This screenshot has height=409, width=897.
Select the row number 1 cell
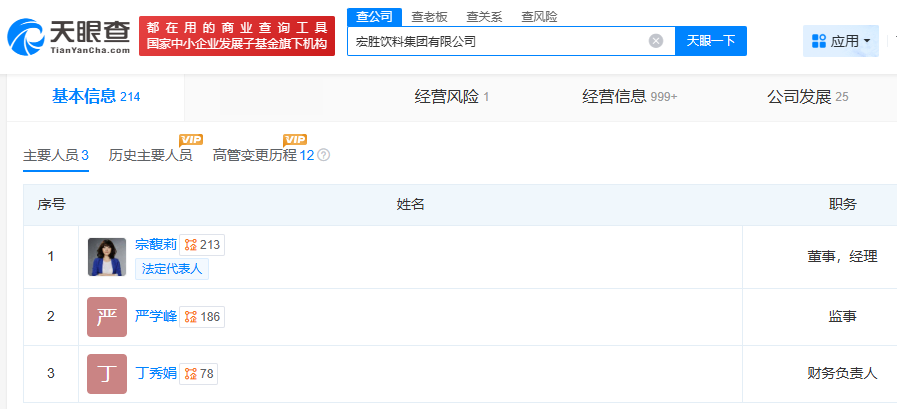click(51, 257)
